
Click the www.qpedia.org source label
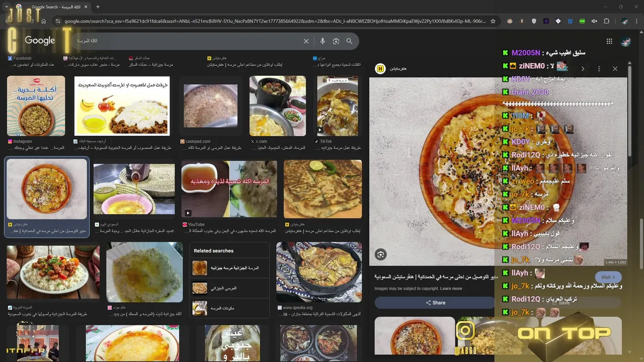297,307
